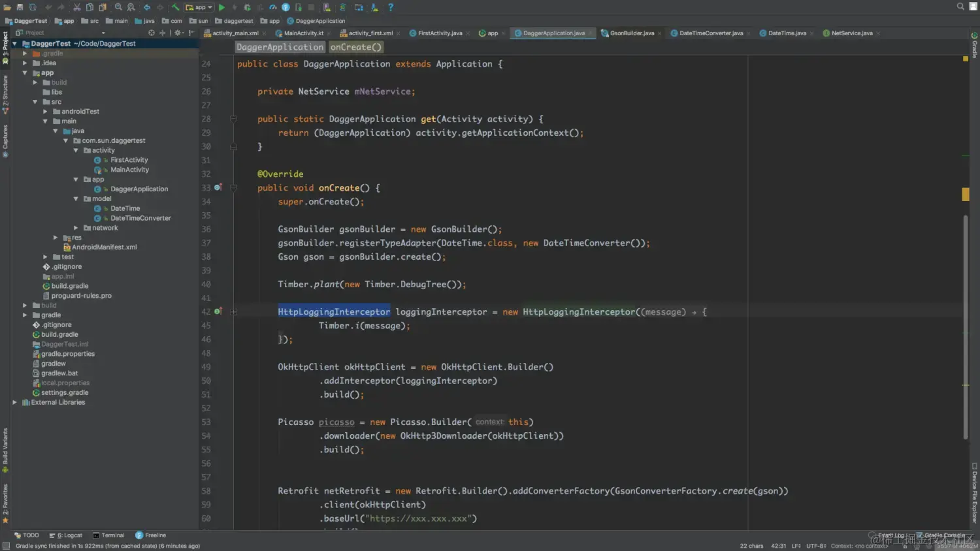This screenshot has width=980, height=551.
Task: Open the Logcat tool window
Action: pyautogui.click(x=65, y=535)
